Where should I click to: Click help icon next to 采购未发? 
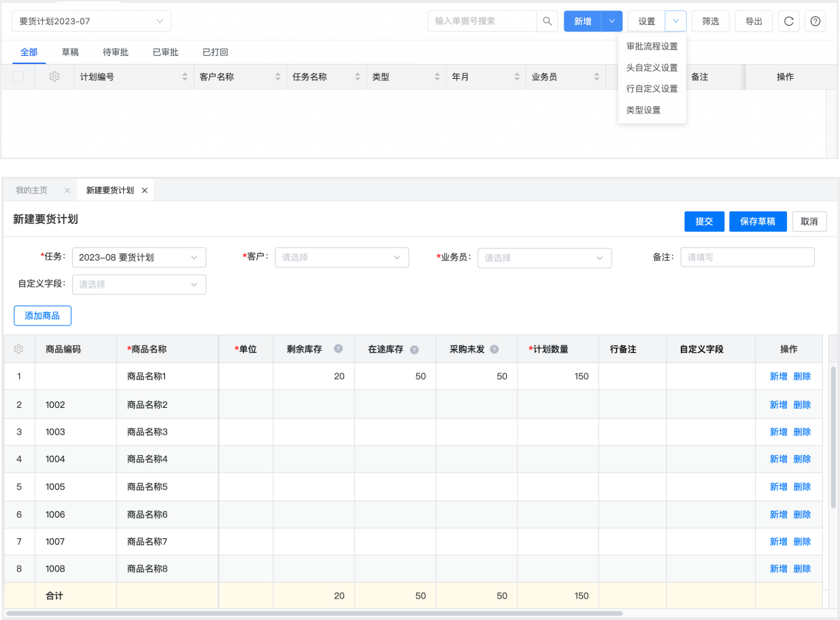click(x=494, y=350)
